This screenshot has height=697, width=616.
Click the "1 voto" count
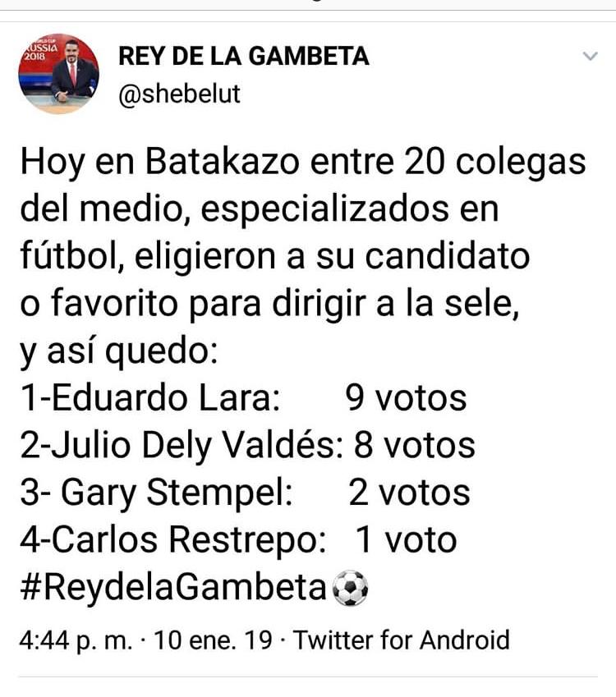pos(406,540)
